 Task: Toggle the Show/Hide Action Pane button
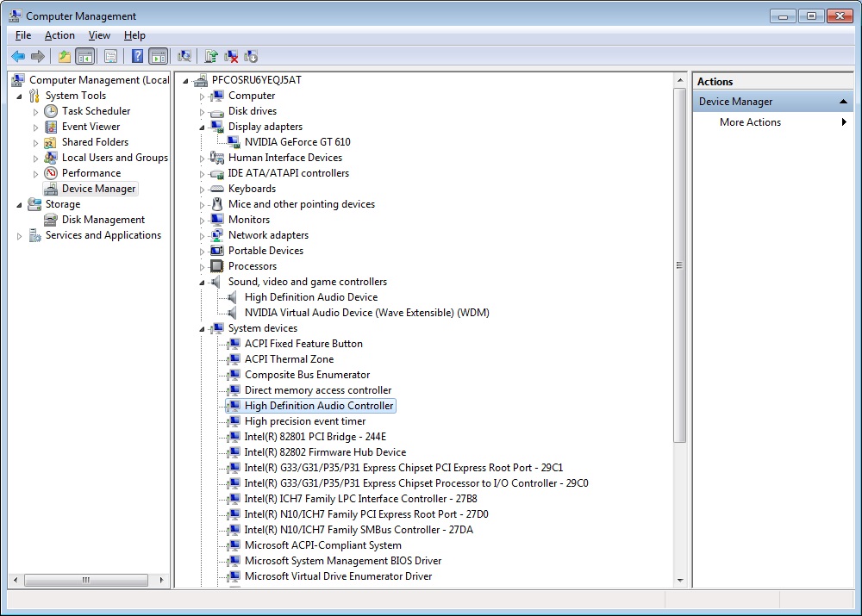coord(159,56)
